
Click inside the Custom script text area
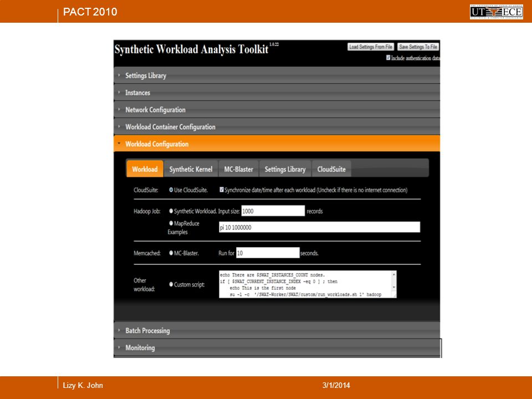click(305, 284)
